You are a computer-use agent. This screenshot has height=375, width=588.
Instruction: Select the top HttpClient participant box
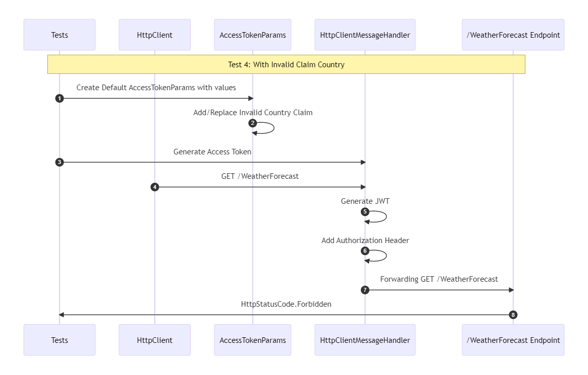coord(154,35)
